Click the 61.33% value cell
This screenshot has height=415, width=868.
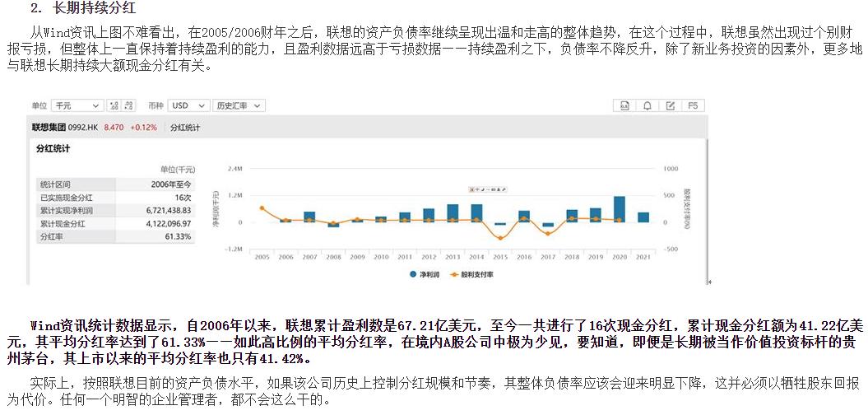(x=155, y=236)
